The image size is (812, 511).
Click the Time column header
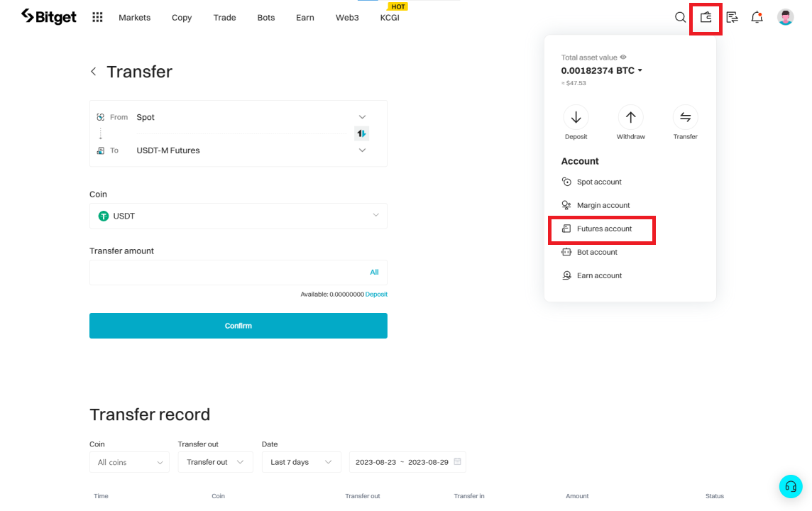coord(101,496)
